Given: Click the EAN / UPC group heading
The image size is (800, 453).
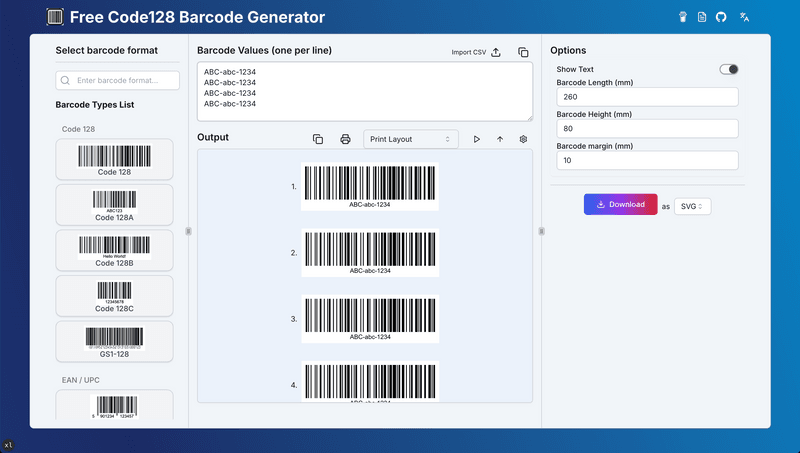Looking at the screenshot, I should [x=81, y=380].
